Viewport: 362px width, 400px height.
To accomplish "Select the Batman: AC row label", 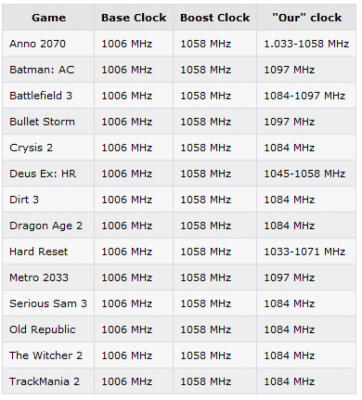I will [x=42, y=70].
